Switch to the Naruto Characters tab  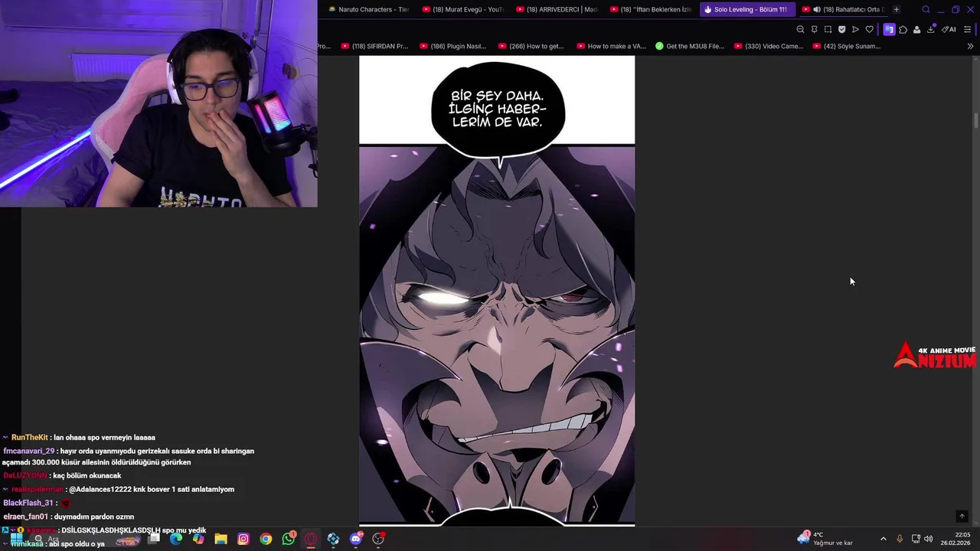click(368, 9)
